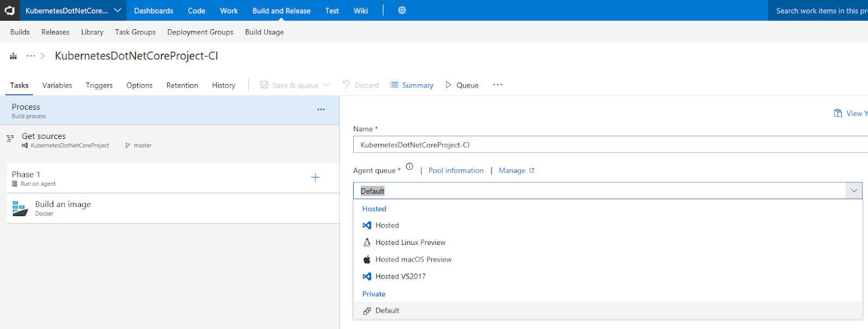The height and width of the screenshot is (329, 868).
Task: Open the Test hub
Action: point(332,10)
